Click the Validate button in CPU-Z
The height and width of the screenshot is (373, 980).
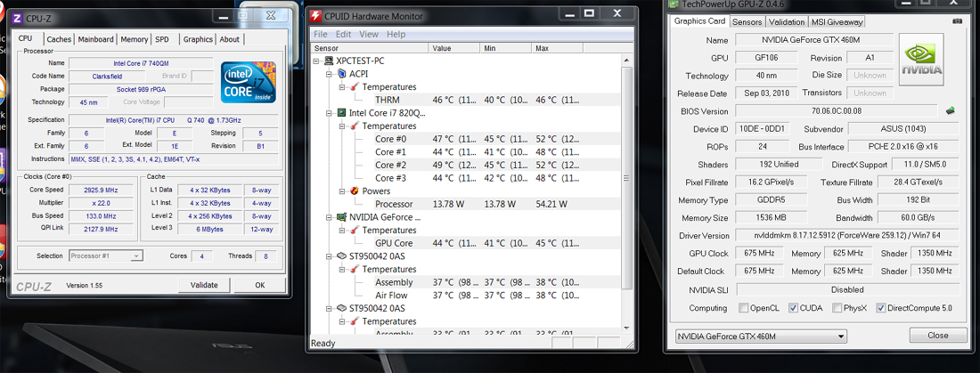coord(204,285)
